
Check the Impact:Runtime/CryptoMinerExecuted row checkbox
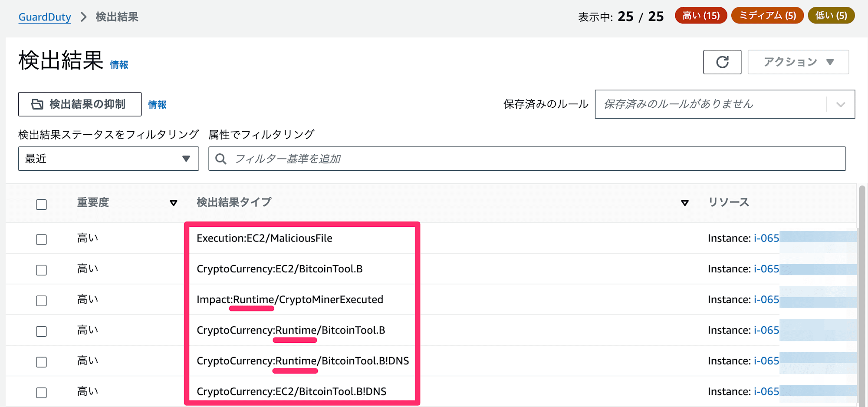41,301
